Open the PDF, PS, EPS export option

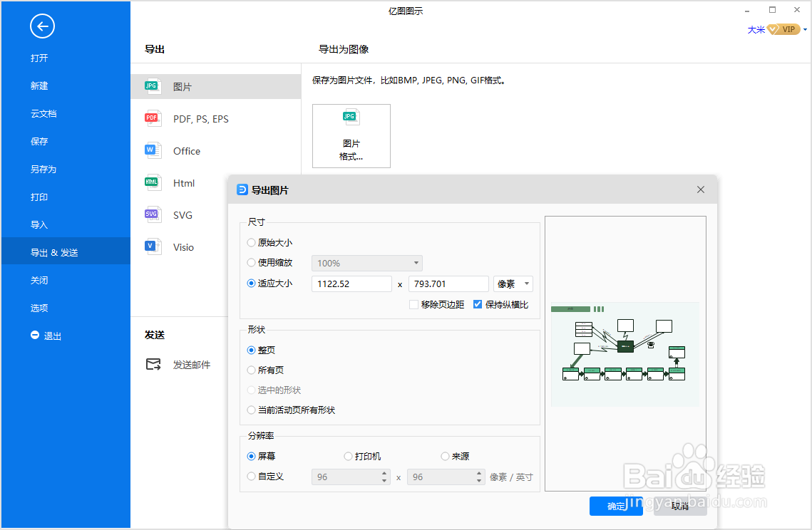[152, 118]
